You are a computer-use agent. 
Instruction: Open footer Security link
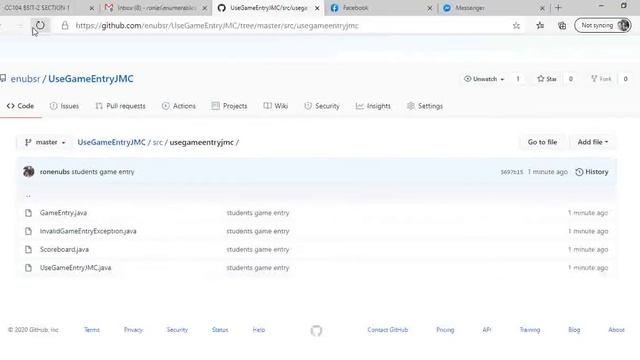coord(177,330)
